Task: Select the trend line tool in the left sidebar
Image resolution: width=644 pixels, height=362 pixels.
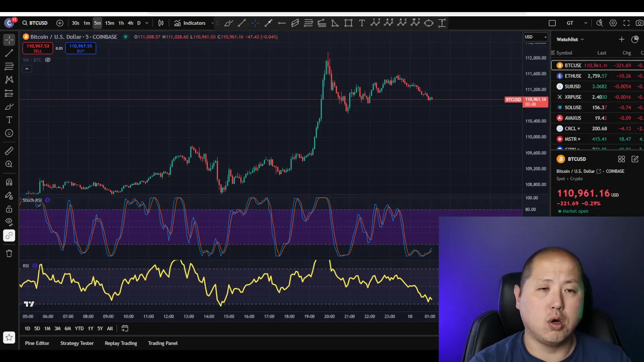Action: pyautogui.click(x=9, y=53)
